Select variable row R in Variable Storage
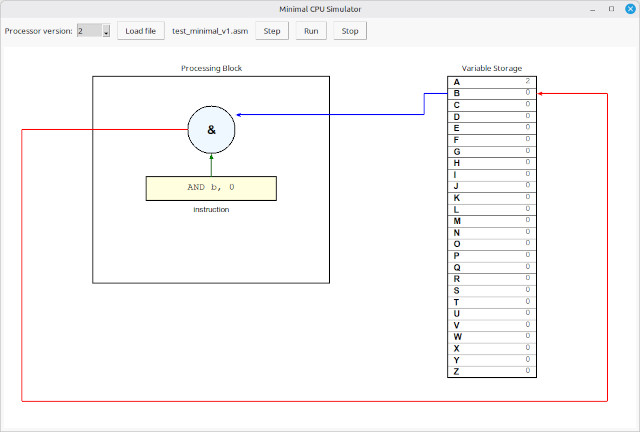The image size is (640, 432). pyautogui.click(x=492, y=279)
